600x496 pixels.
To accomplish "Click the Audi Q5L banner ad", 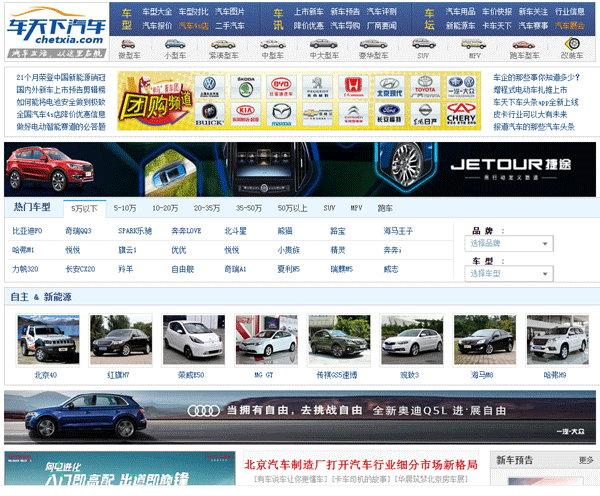I will [300, 417].
